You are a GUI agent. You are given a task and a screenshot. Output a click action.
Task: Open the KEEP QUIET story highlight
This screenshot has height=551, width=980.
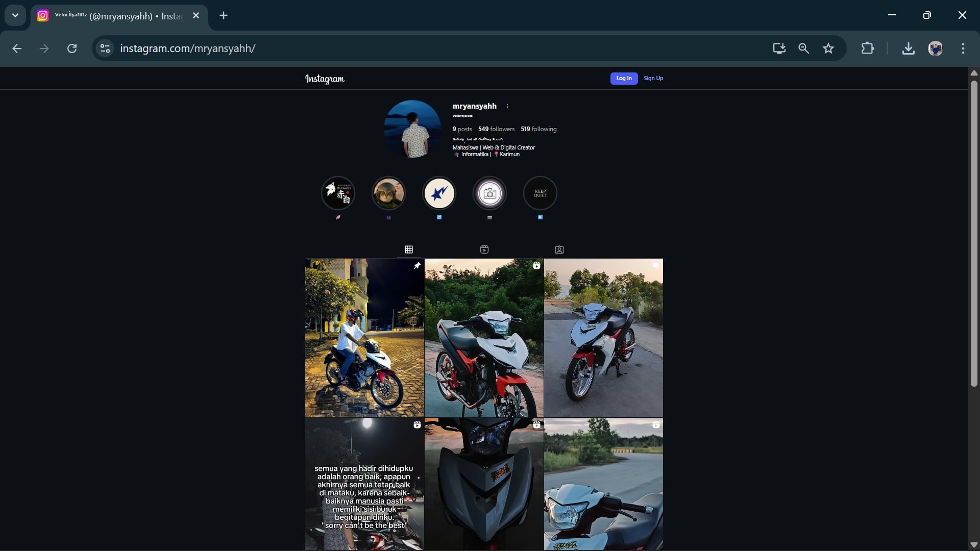[540, 193]
